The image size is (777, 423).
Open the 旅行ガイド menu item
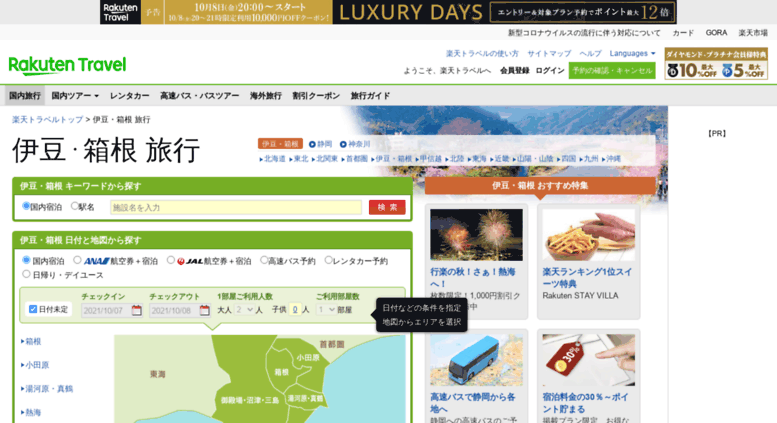pos(370,96)
